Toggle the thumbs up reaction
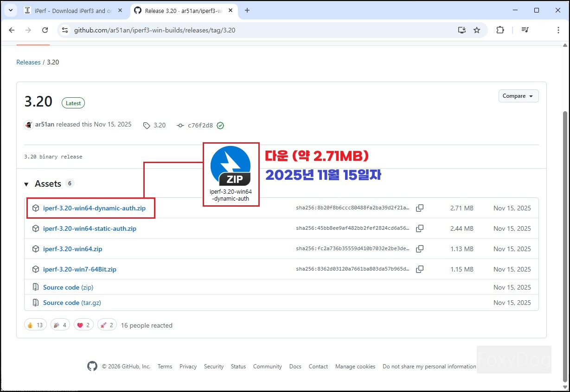The width and height of the screenshot is (570, 392). tap(35, 325)
